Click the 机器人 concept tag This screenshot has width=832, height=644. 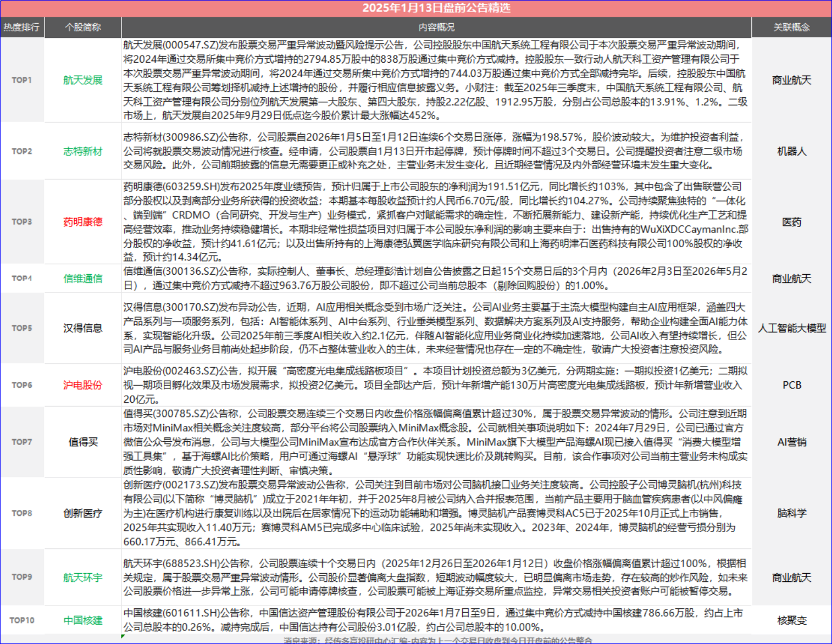tap(791, 151)
